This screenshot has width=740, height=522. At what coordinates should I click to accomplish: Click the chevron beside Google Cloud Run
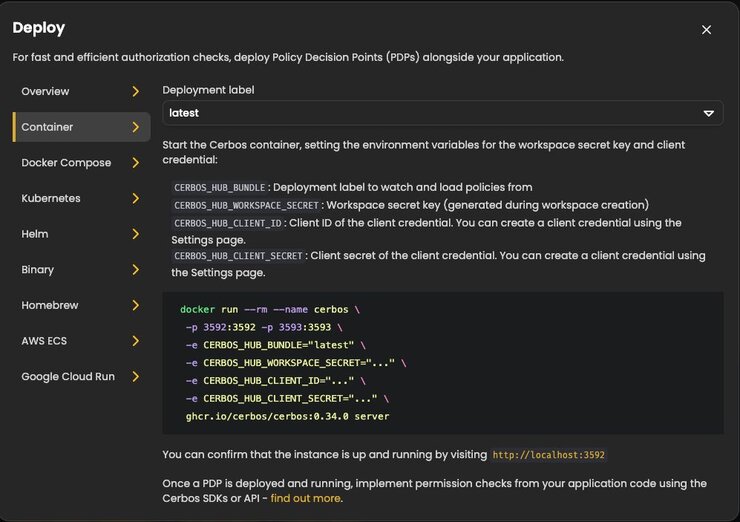tap(136, 377)
